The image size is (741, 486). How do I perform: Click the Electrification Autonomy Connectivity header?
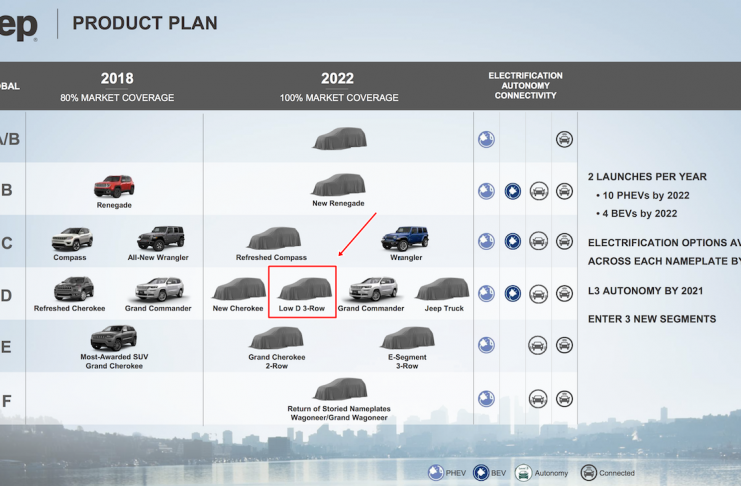(525, 86)
